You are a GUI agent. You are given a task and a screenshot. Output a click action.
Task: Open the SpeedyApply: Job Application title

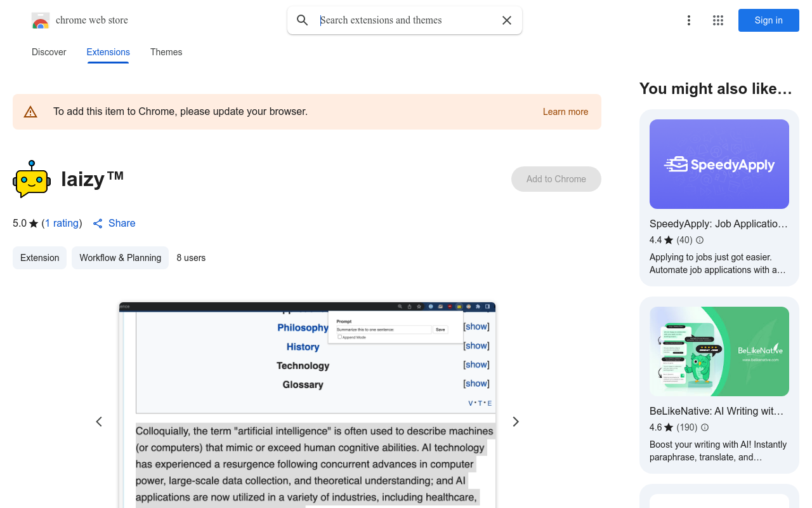[x=719, y=224]
